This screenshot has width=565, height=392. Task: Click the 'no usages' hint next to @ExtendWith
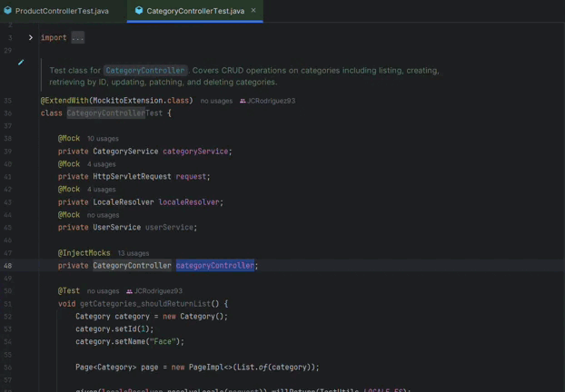coord(216,101)
